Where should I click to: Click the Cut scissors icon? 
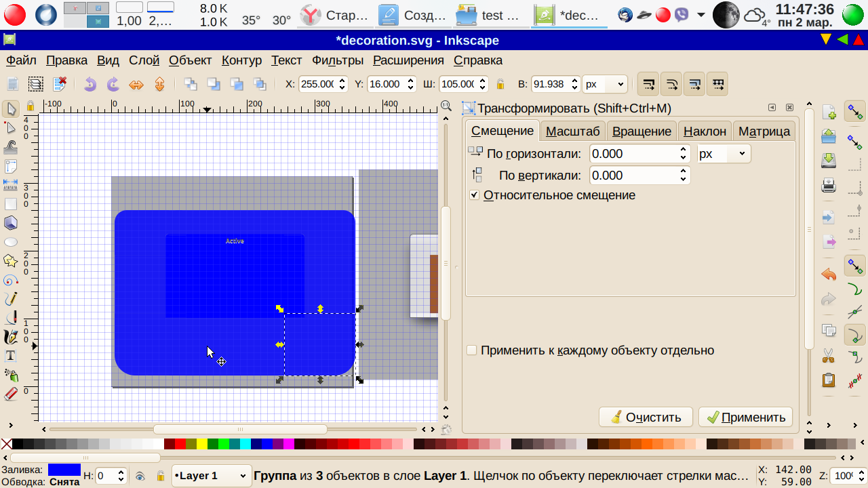click(829, 355)
